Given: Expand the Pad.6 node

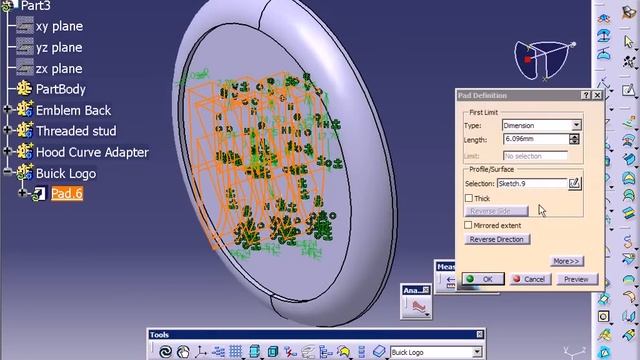Looking at the screenshot, I should coord(23,193).
